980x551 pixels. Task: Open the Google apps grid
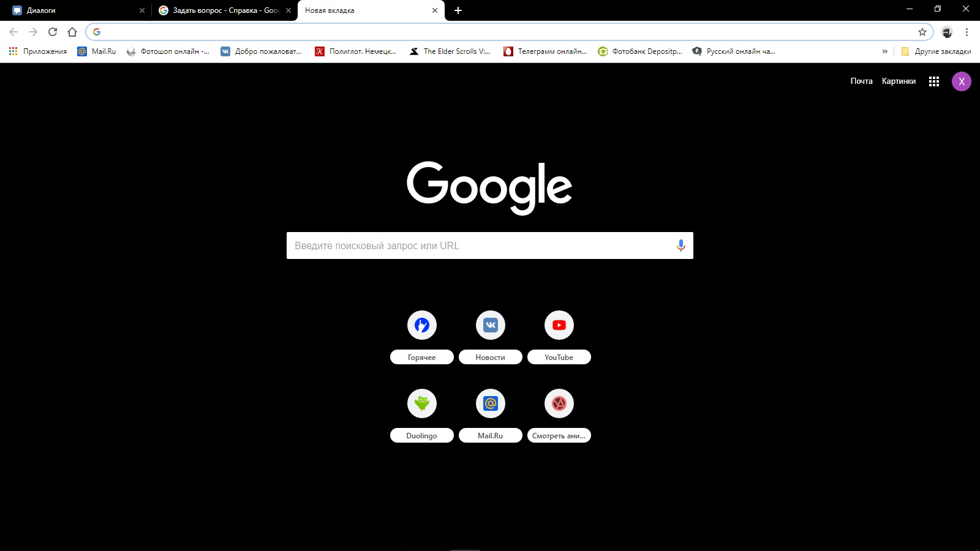point(934,81)
